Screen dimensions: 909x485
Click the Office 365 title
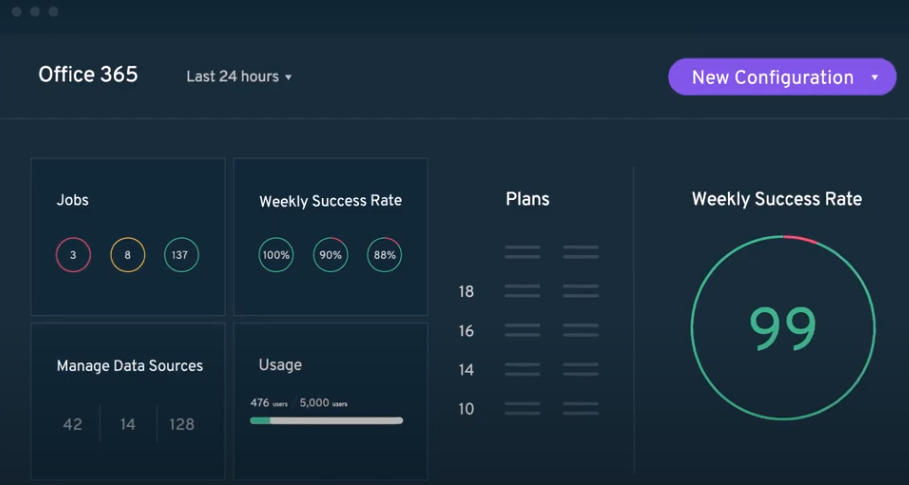(x=88, y=75)
